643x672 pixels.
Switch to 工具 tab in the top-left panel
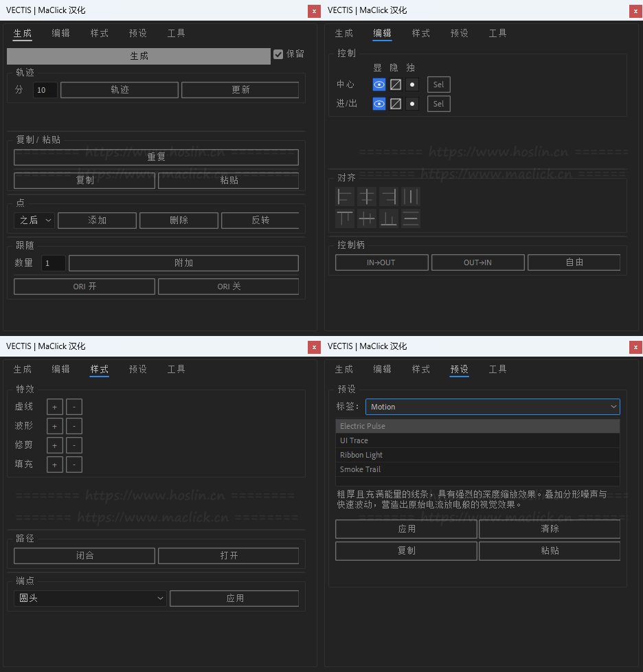[177, 33]
